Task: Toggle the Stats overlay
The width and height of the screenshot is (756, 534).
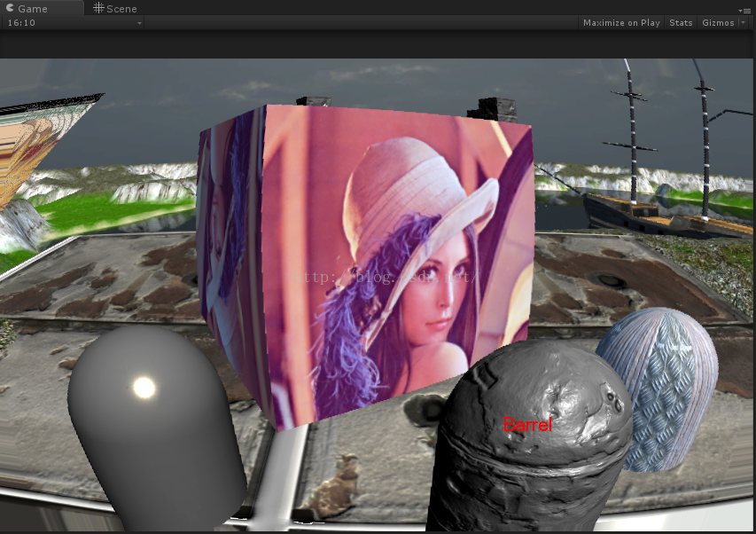Action: [x=681, y=23]
